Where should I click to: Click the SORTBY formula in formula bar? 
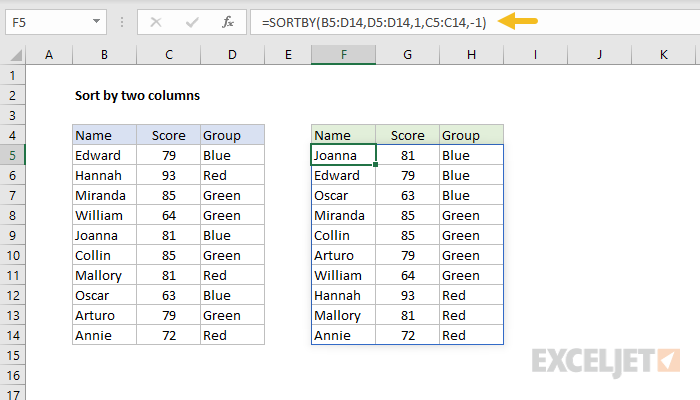[372, 21]
